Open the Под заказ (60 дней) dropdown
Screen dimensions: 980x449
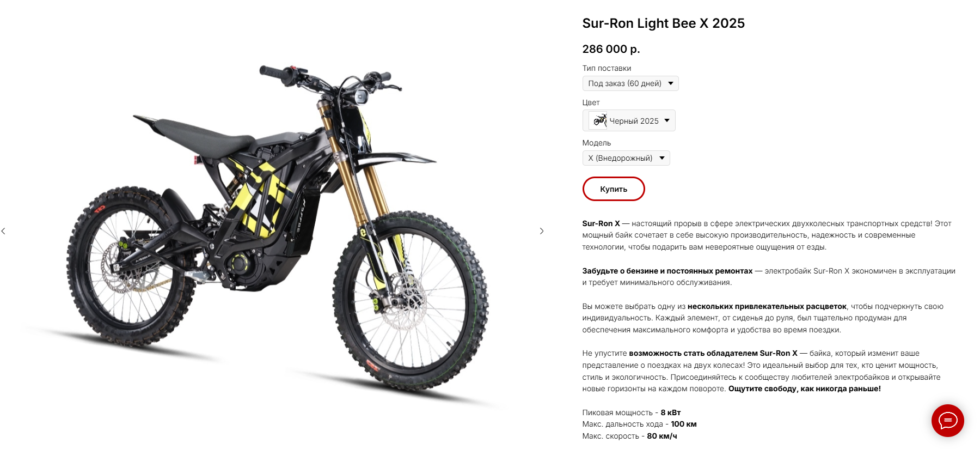pos(630,83)
